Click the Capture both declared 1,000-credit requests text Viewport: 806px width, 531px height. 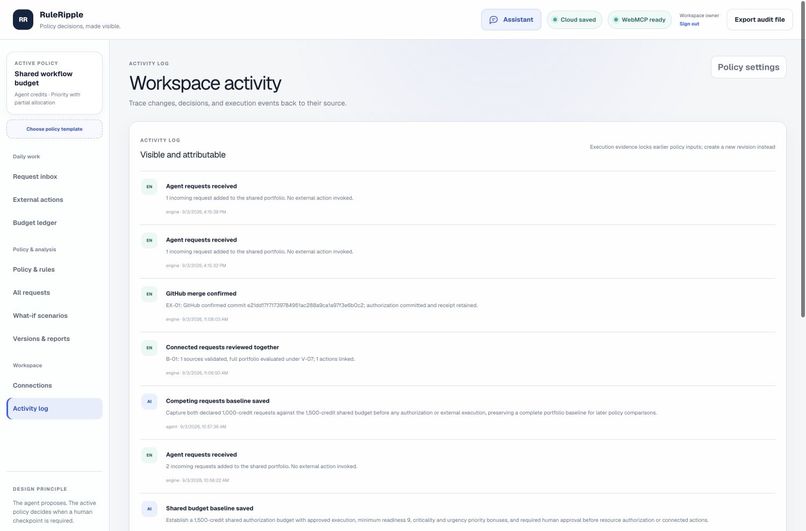tap(411, 413)
